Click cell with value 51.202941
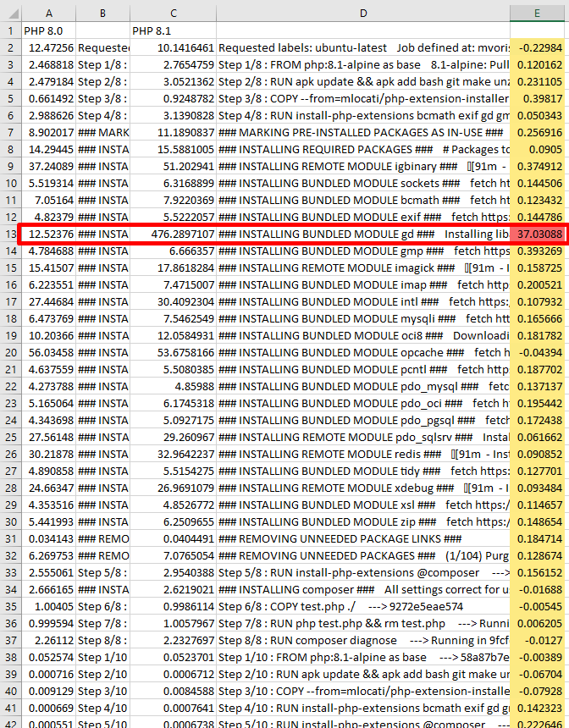Viewport: 569px width, 728px height. coord(174,166)
